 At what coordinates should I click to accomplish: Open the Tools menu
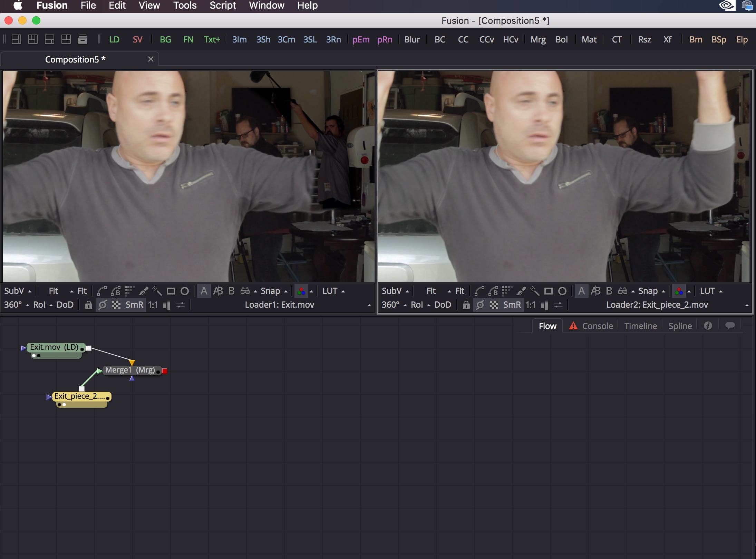coord(185,6)
